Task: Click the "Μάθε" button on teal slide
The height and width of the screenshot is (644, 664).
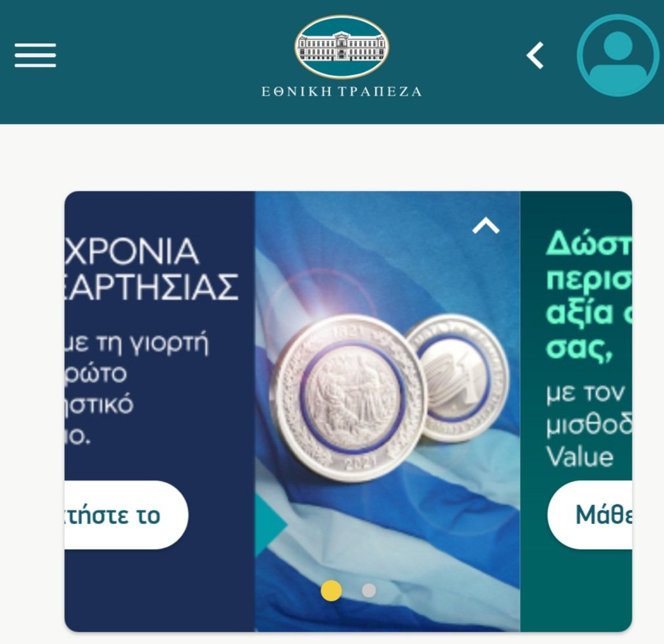Action: tap(590, 515)
